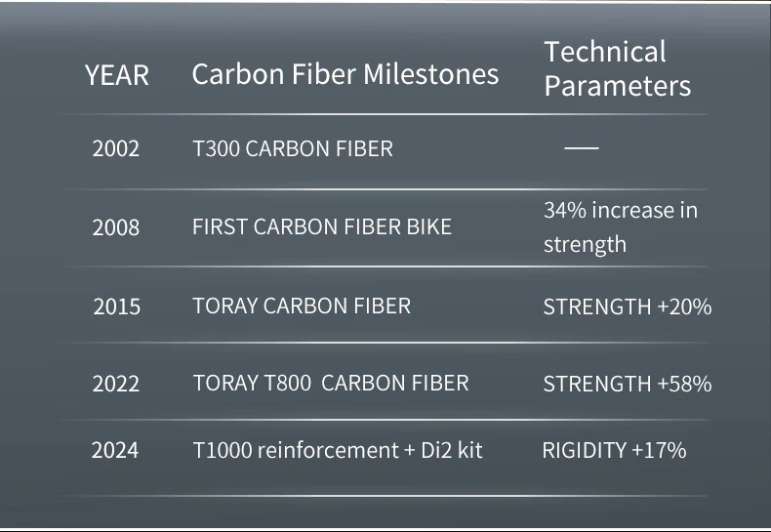Image resolution: width=771 pixels, height=532 pixels.
Task: Select the 2015 TORAY CARBON FIBER milestone
Action: [x=302, y=306]
